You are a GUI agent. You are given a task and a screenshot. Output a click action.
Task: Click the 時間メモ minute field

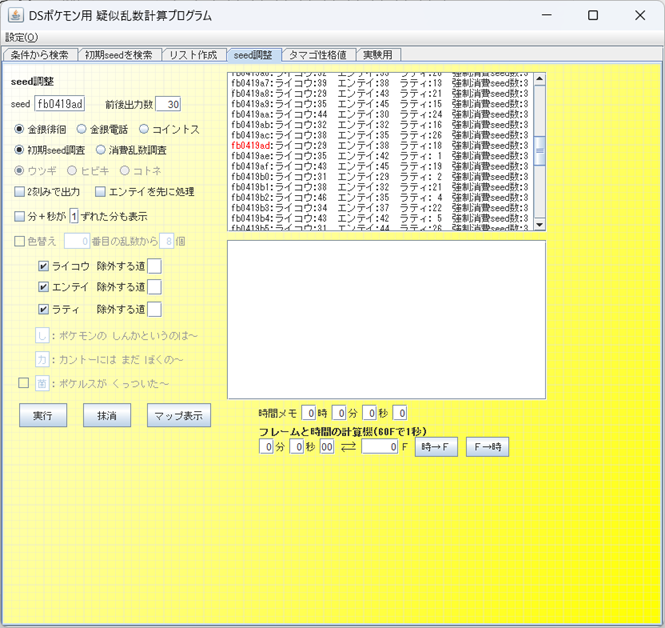pyautogui.click(x=339, y=413)
